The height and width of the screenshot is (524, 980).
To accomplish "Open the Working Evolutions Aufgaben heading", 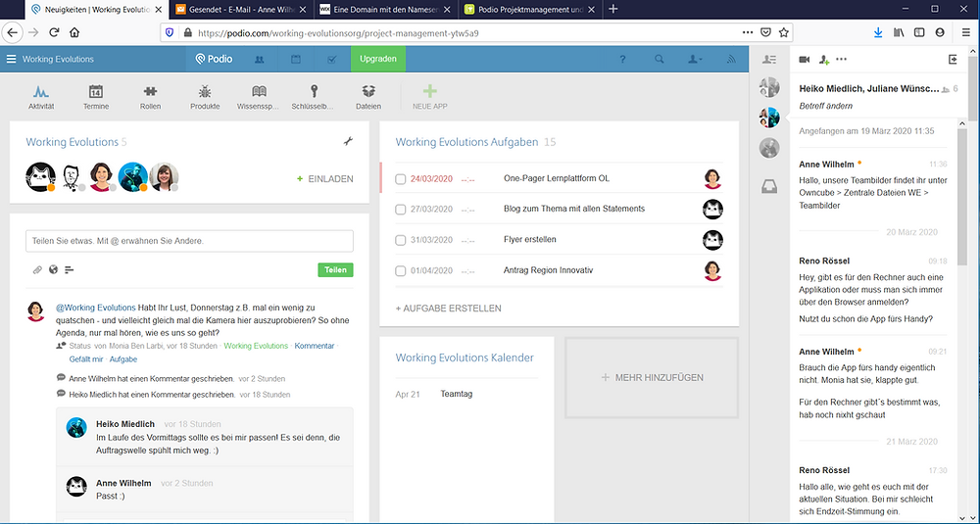I will 466,142.
